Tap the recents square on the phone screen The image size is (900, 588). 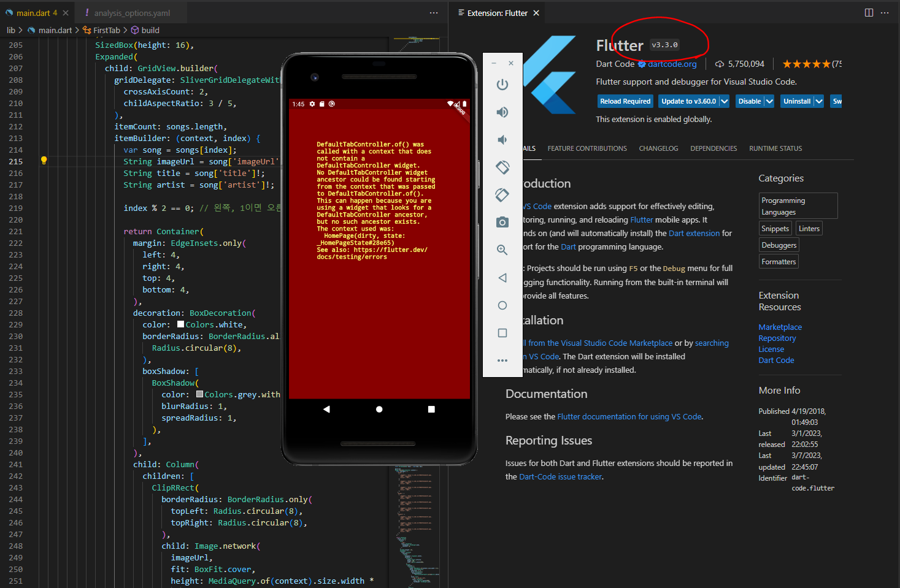click(431, 409)
